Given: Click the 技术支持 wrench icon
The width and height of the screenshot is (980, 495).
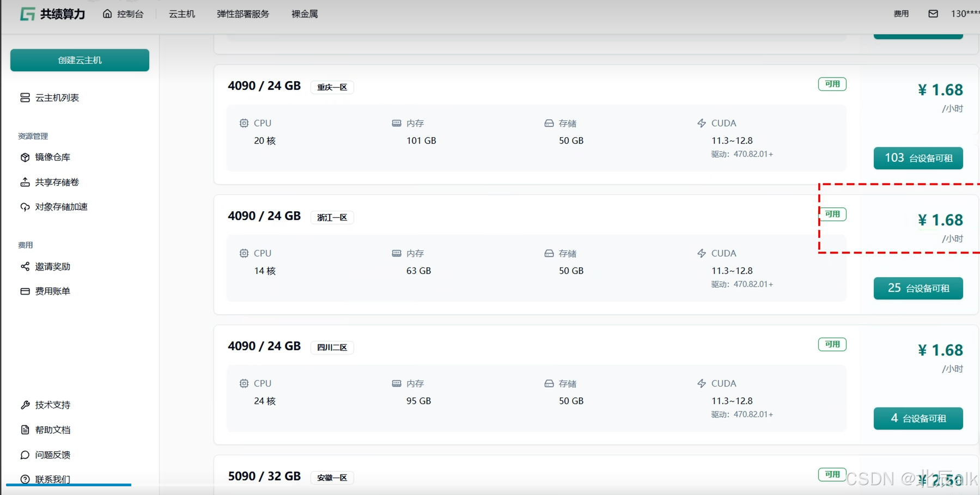Looking at the screenshot, I should (x=25, y=405).
